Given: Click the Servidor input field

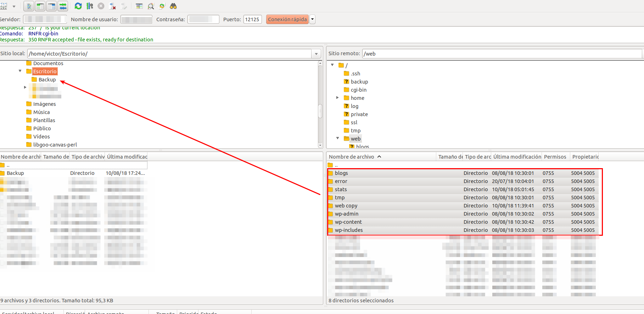Looking at the screenshot, I should (x=45, y=19).
